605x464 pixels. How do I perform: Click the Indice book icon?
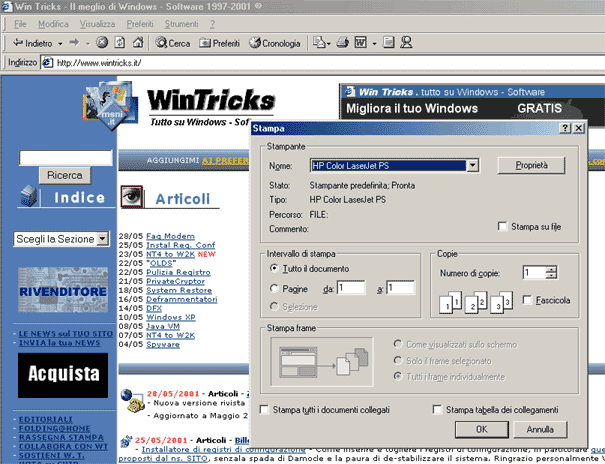tap(29, 196)
